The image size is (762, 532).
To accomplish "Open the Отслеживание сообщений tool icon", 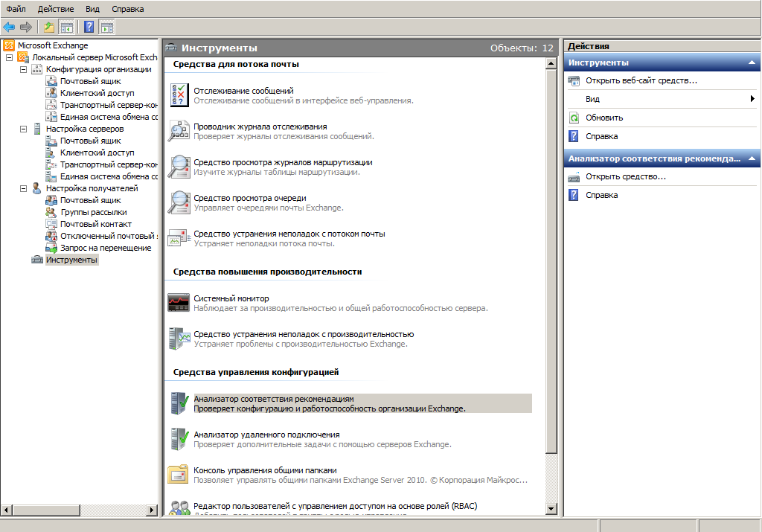I will click(179, 94).
